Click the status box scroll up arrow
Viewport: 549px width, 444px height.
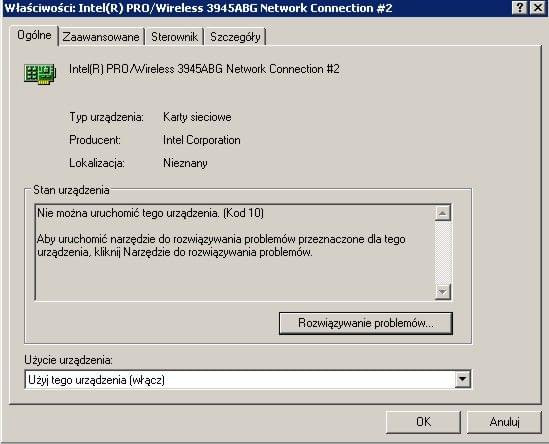pos(443,213)
